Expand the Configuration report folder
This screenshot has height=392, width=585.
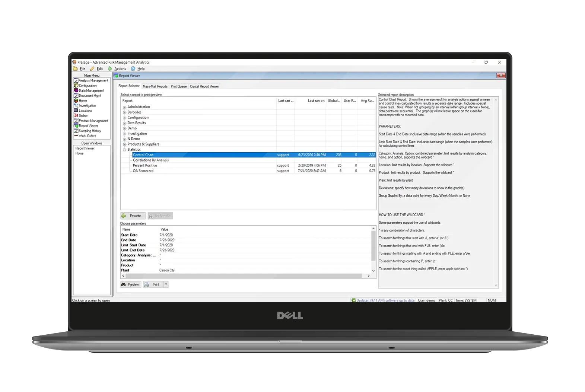click(124, 118)
